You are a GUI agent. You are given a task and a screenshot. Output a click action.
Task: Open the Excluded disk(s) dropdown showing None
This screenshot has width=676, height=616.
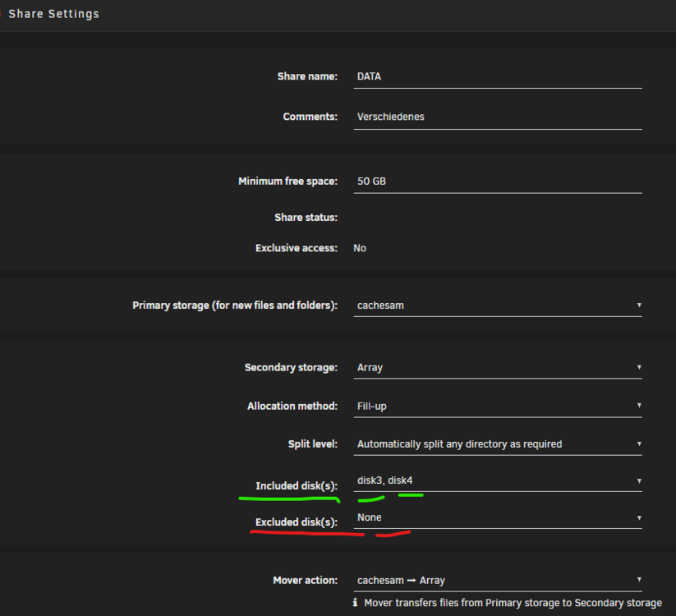498,517
